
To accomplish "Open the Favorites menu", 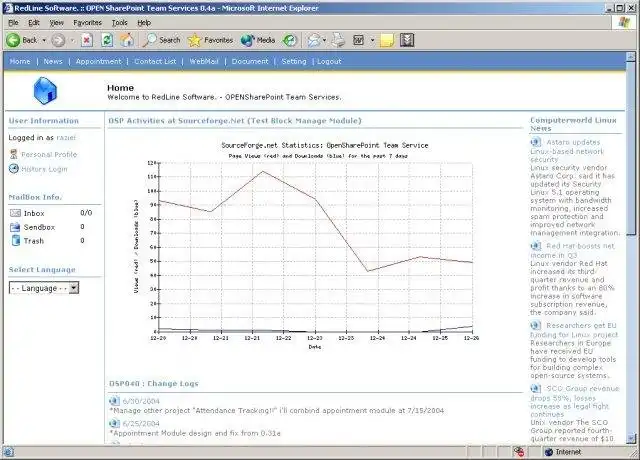I will [87, 23].
